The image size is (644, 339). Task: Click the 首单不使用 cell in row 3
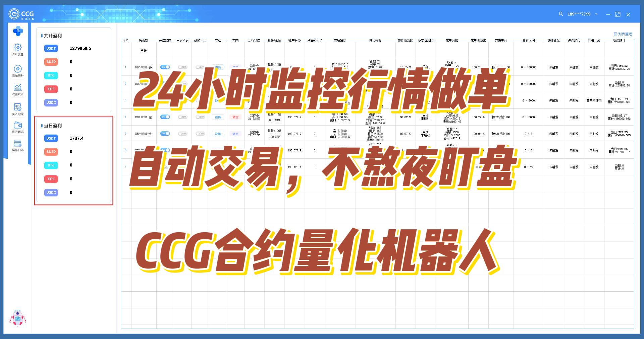click(594, 100)
